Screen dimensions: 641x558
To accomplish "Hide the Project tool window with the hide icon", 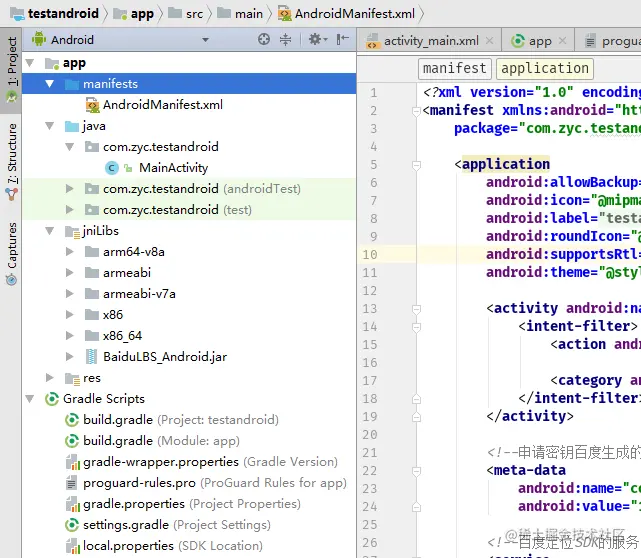I will click(x=343, y=39).
